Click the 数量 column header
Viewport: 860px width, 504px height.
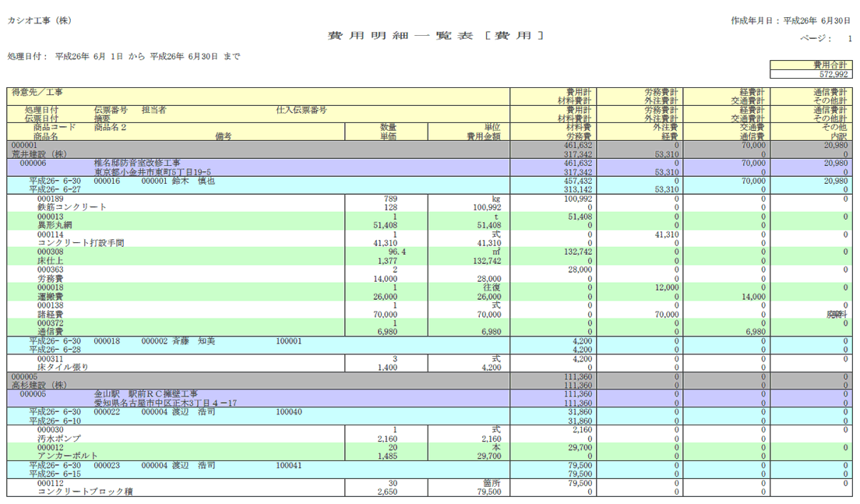(388, 127)
